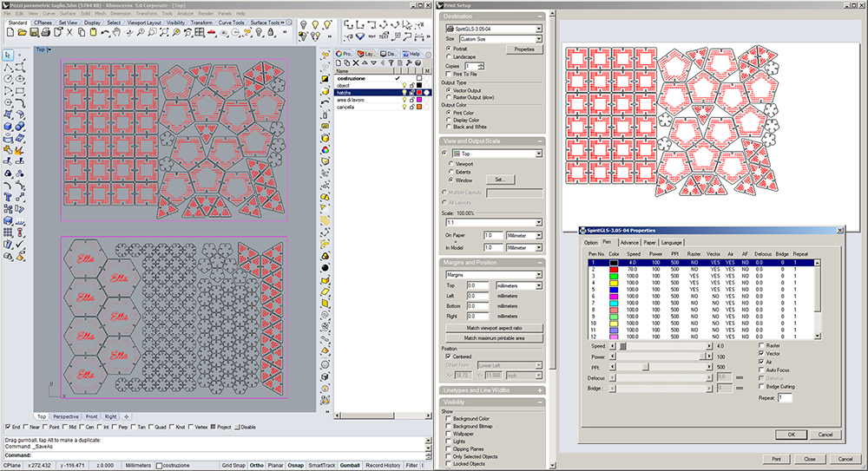This screenshot has width=868, height=471.
Task: Click the red color swatch for pen 2
Action: point(613,270)
